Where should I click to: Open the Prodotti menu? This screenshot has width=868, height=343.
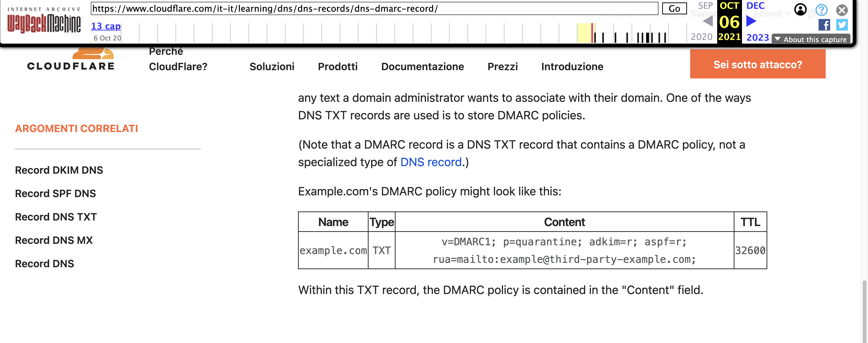338,67
